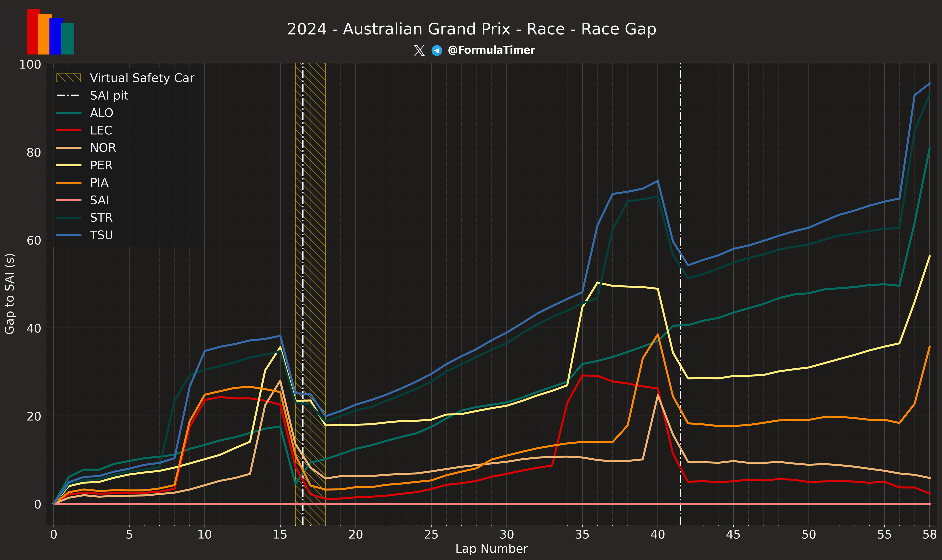Select the "PER" legend label
The width and height of the screenshot is (942, 560).
pos(101,165)
